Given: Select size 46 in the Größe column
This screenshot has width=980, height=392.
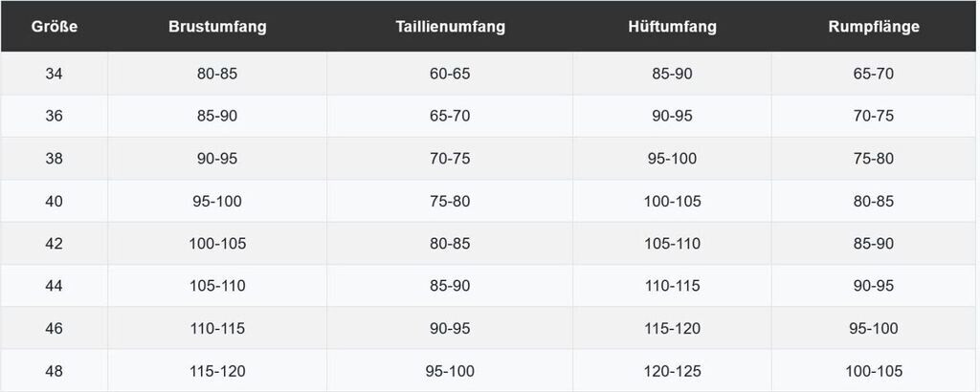Looking at the screenshot, I should pos(54,329).
